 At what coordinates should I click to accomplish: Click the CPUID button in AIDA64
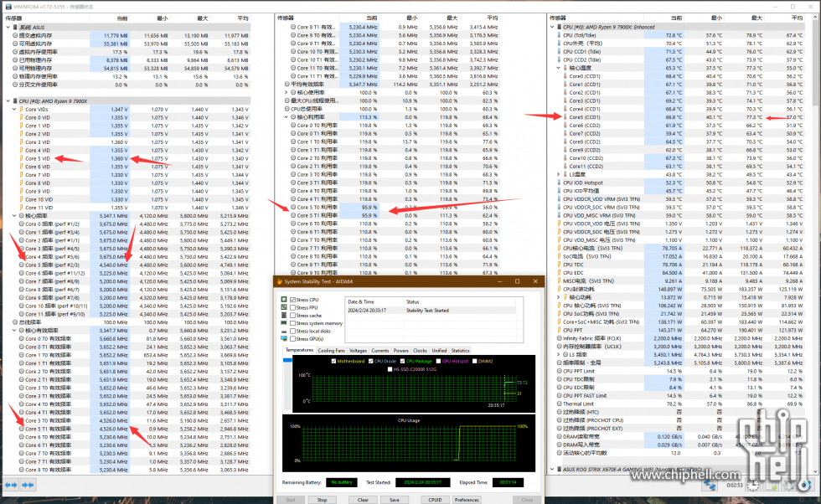point(435,500)
